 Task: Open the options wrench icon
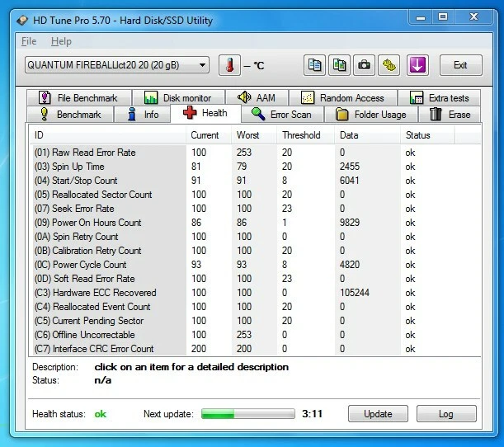point(389,65)
